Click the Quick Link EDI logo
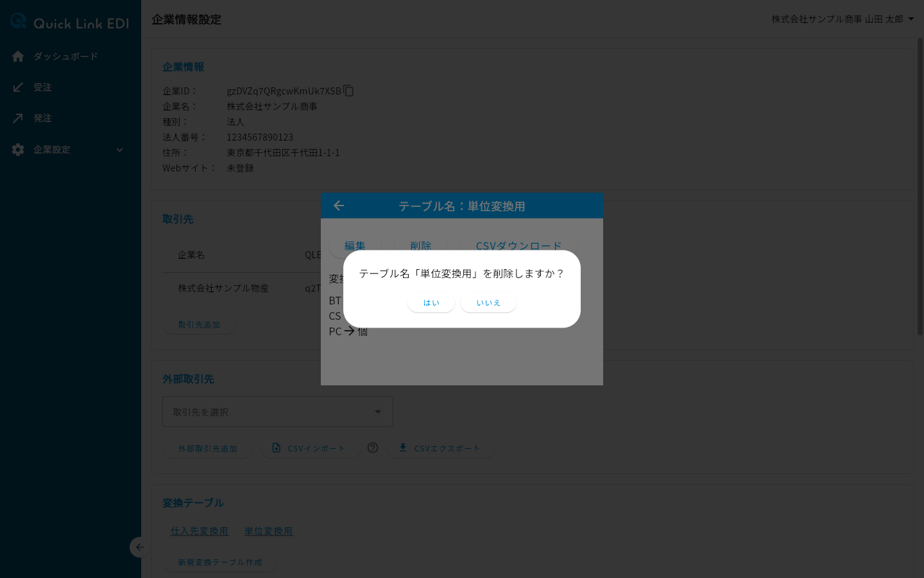The width and height of the screenshot is (924, 578). click(x=70, y=22)
